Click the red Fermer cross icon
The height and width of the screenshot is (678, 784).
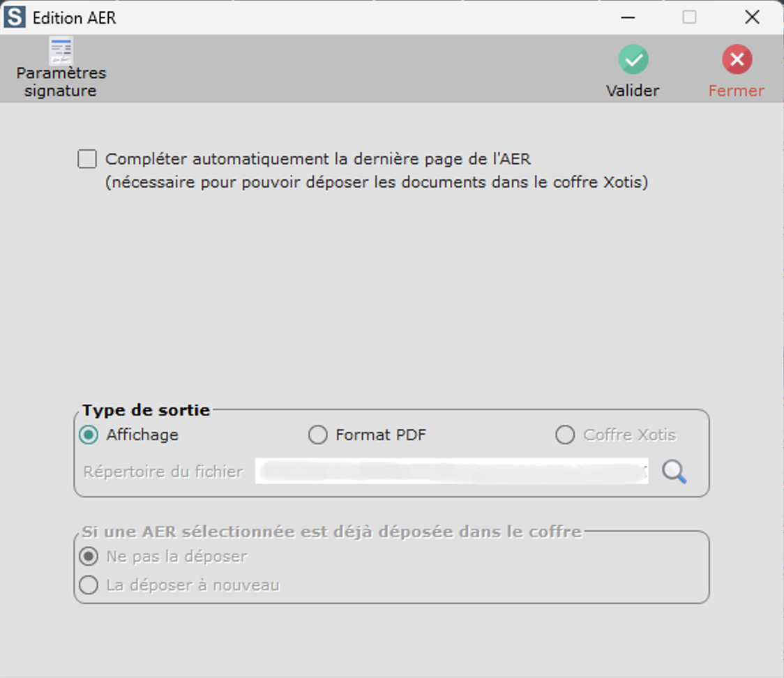click(x=737, y=60)
